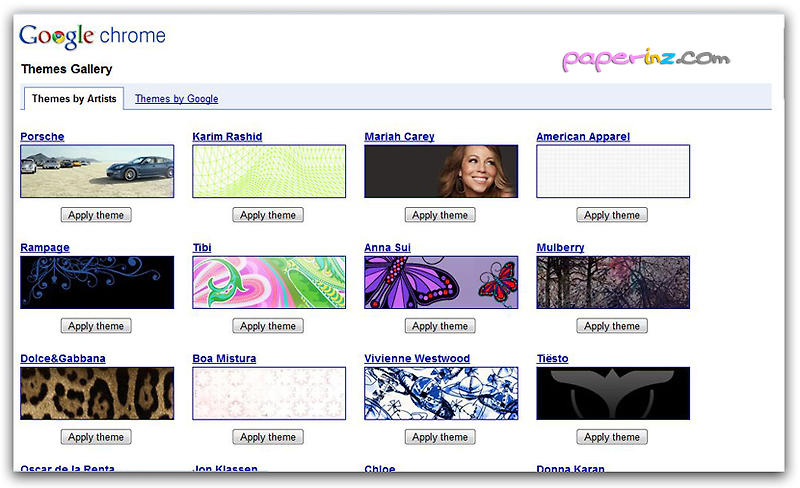Open the Themes by Google tab
The height and width of the screenshot is (488, 800).
click(177, 99)
